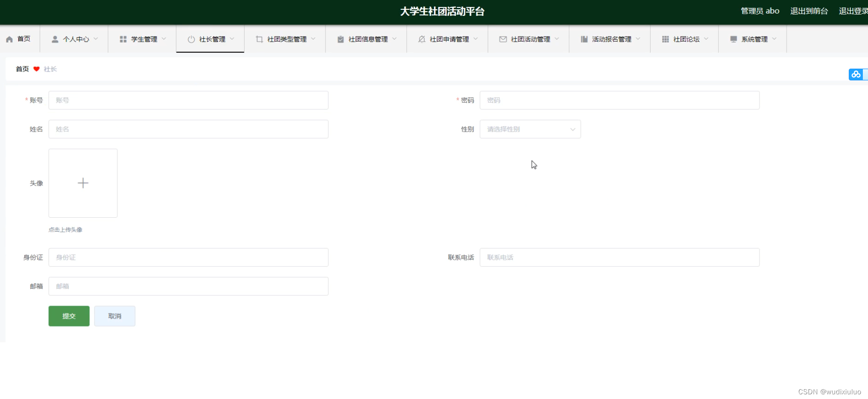Click 社长 breadcrumb text
Image resolution: width=868 pixels, height=399 pixels.
[50, 69]
